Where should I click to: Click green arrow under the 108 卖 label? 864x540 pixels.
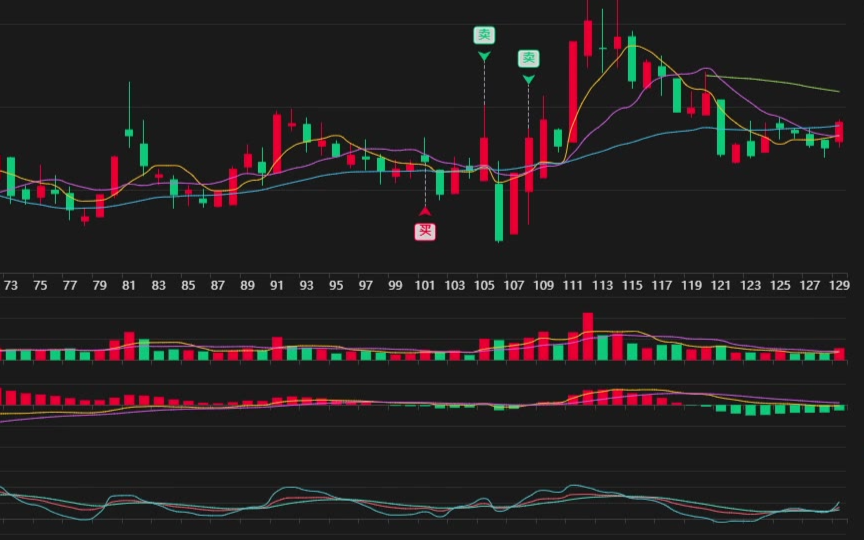pyautogui.click(x=528, y=79)
